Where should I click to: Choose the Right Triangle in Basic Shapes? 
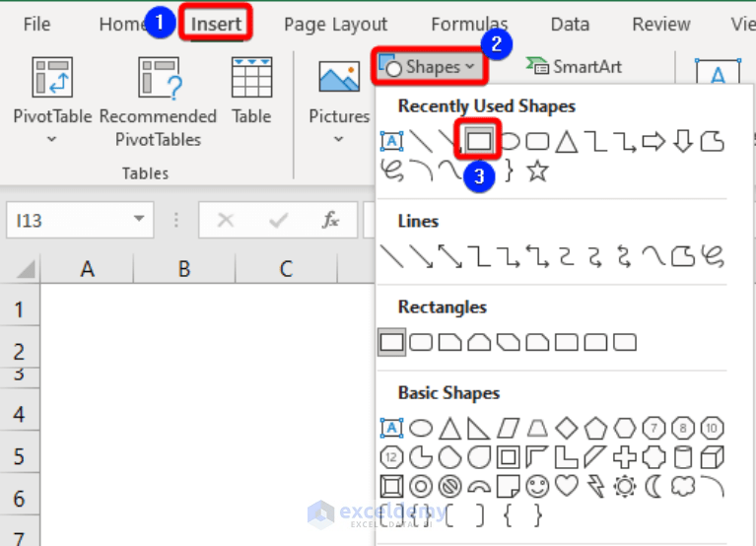coord(479,428)
